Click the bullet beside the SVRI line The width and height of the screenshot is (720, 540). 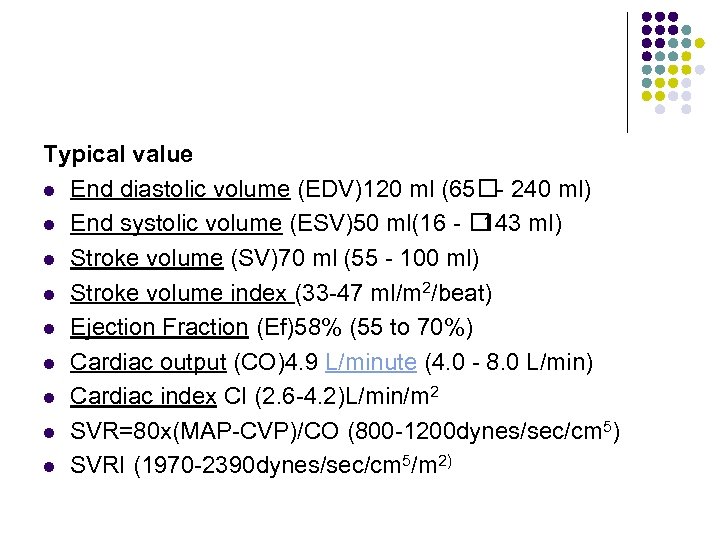pos(49,466)
